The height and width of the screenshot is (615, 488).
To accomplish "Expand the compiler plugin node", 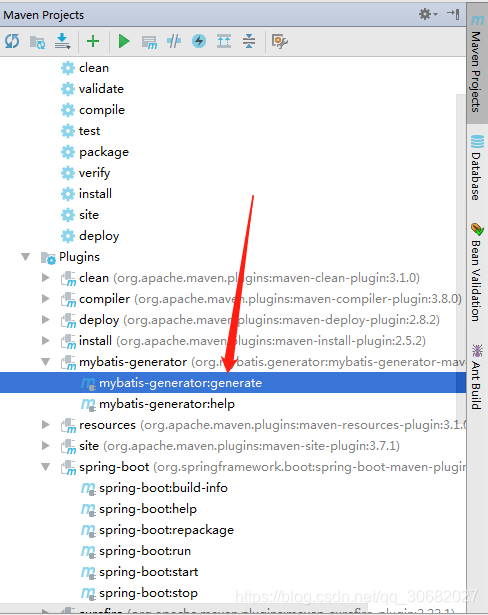I will (x=46, y=299).
